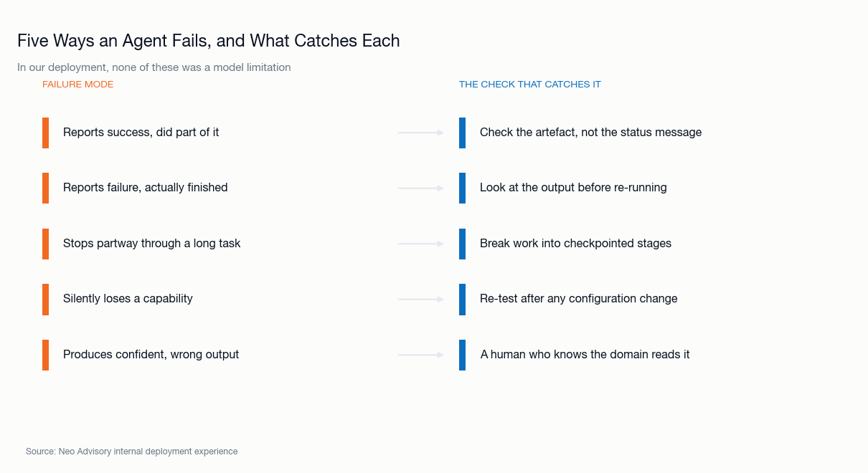Select the 'FAILURE MODE' column header
868x473 pixels.
click(77, 85)
